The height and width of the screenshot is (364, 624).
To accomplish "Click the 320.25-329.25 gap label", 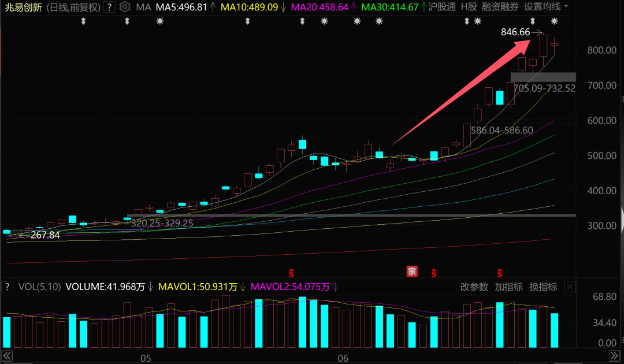I will pos(162,223).
